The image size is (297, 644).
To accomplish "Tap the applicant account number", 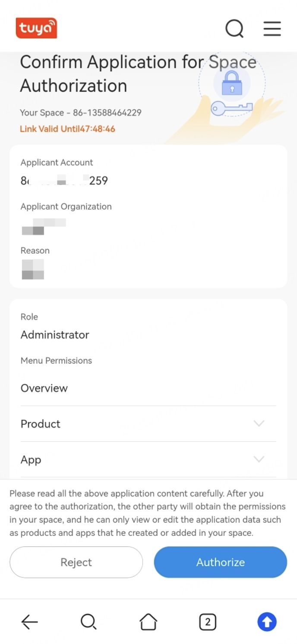I will [x=64, y=181].
